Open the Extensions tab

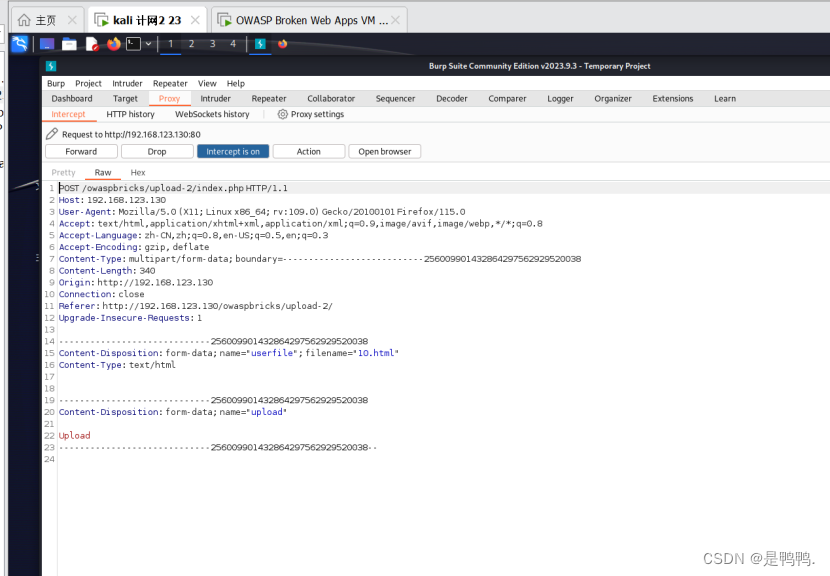[x=672, y=98]
